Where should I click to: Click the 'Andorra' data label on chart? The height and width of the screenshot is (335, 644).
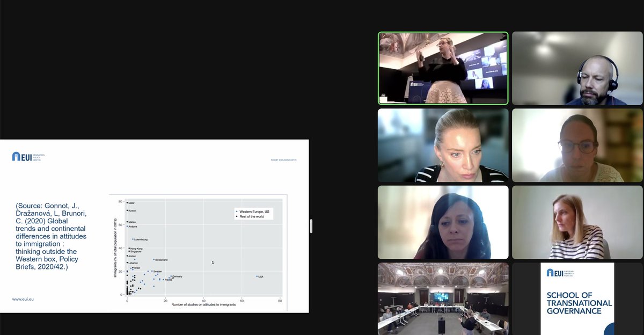pos(133,227)
